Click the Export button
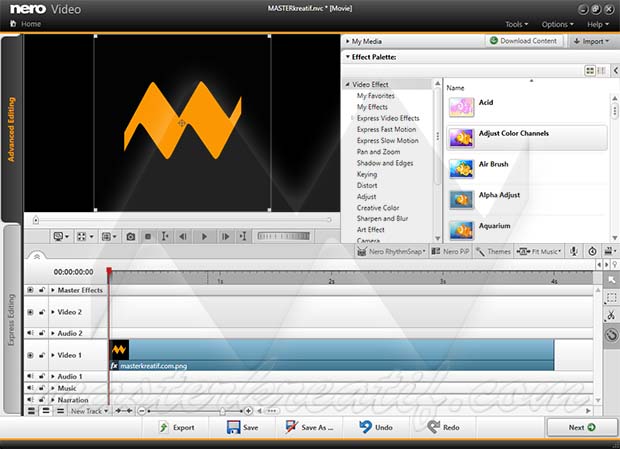 177,427
